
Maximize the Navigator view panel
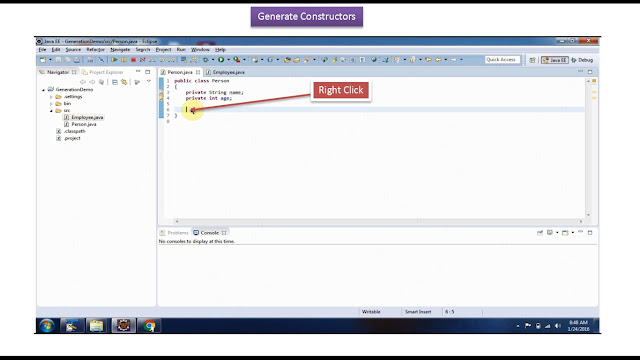click(x=147, y=72)
